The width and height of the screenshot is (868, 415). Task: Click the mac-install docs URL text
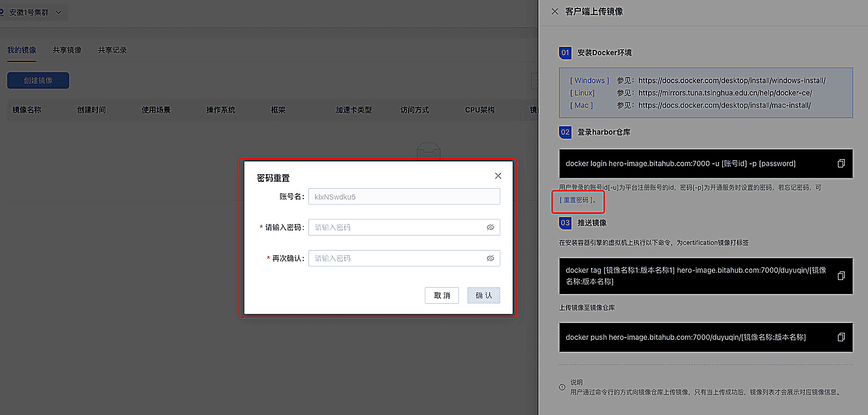724,105
